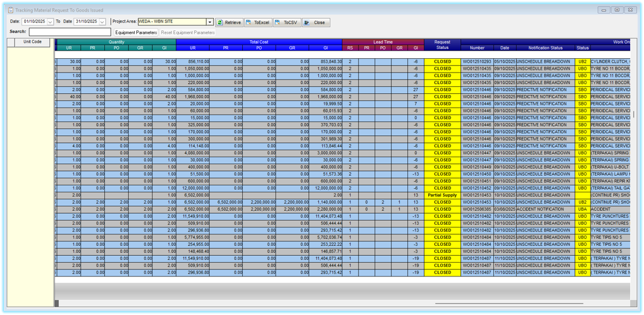Image resolution: width=644 pixels, height=315 pixels.
Task: Click the 5,702,036.74 cost cell
Action: coord(326,237)
